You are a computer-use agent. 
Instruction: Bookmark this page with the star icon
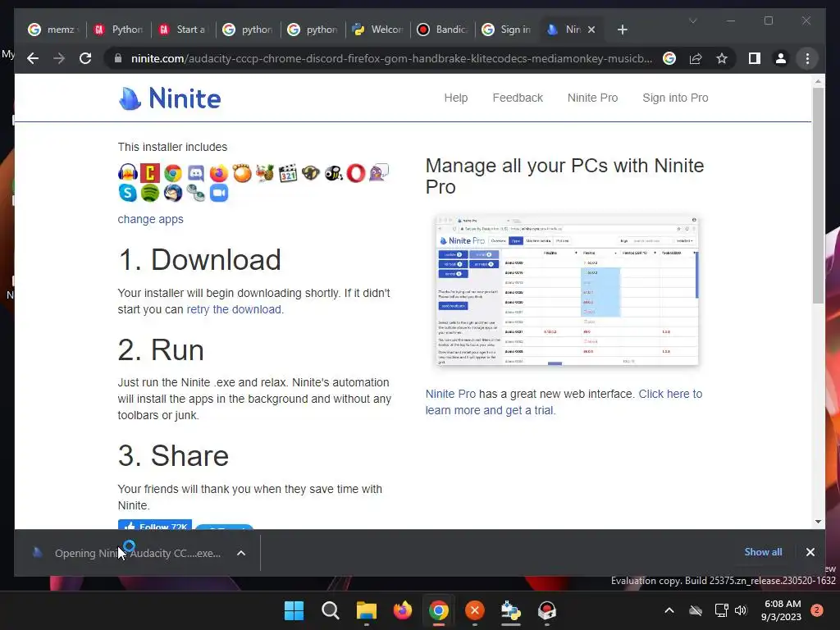722,58
